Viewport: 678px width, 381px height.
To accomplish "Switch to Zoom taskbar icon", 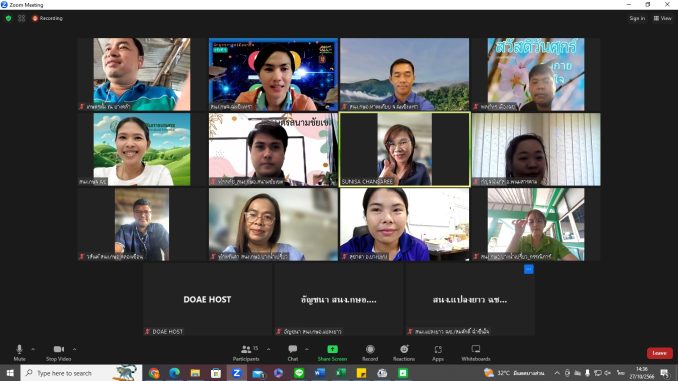I will 237,373.
